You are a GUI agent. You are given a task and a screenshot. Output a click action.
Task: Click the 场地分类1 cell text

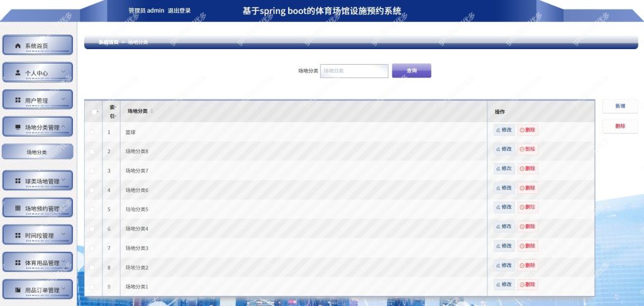click(136, 286)
